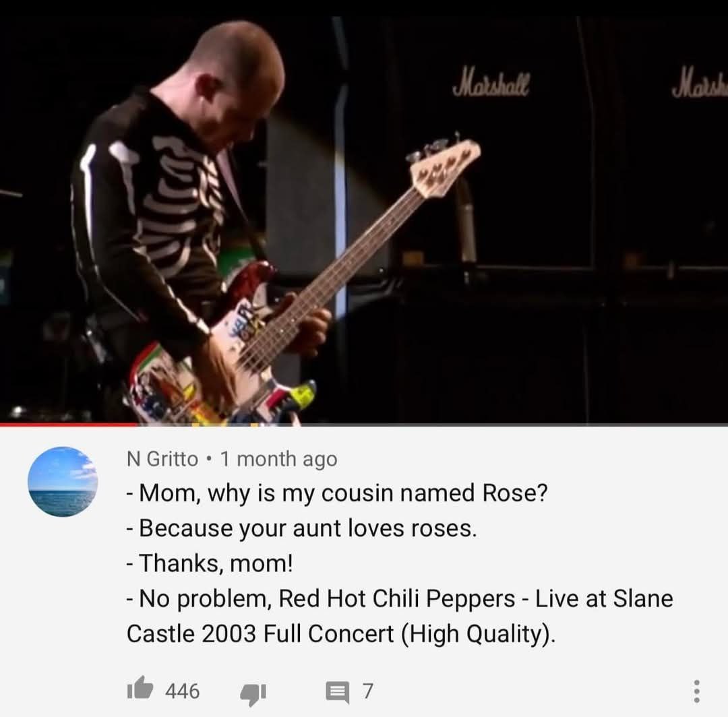The height and width of the screenshot is (717, 728).
Task: Dislike the comment using thumbs-down icon
Action: pyautogui.click(x=253, y=694)
